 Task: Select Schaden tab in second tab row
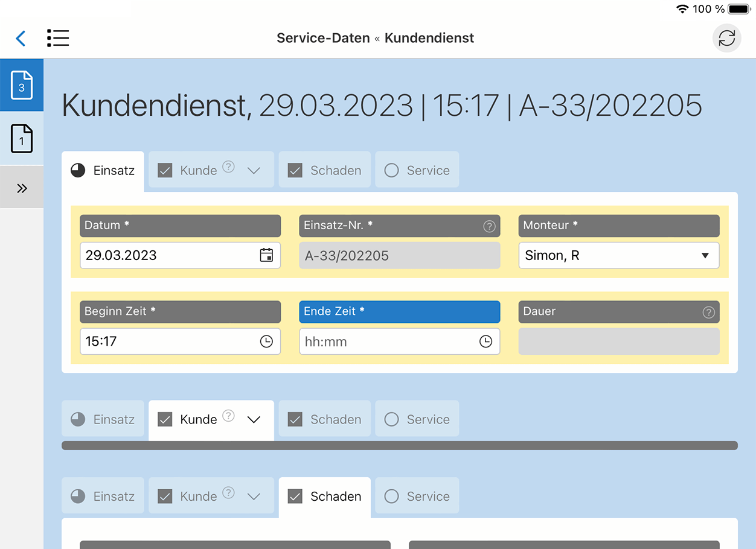click(325, 419)
